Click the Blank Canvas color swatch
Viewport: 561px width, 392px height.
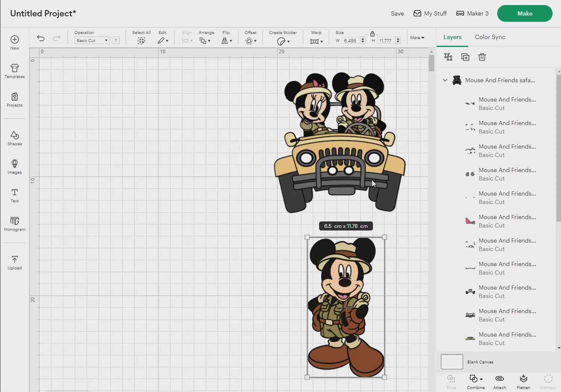pos(452,362)
